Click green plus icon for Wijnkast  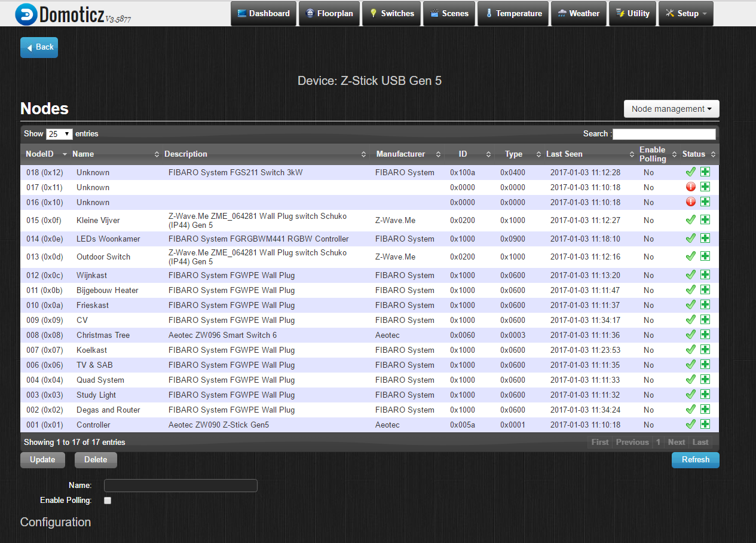click(705, 274)
